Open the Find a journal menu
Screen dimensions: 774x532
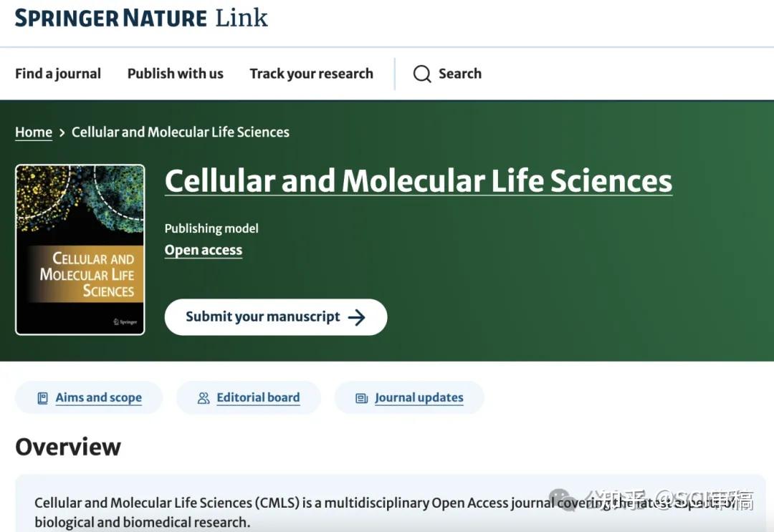58,74
